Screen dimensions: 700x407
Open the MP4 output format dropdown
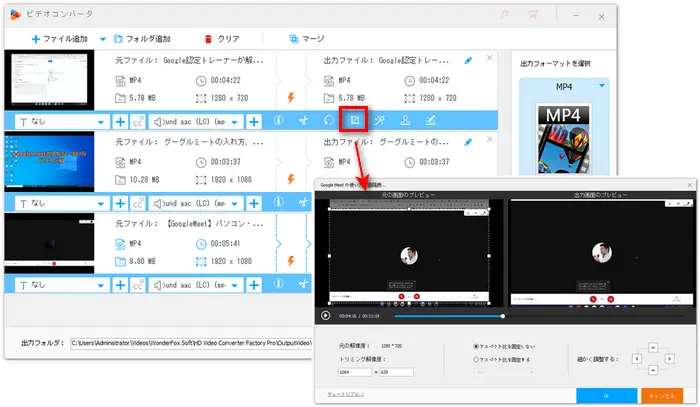click(x=603, y=87)
